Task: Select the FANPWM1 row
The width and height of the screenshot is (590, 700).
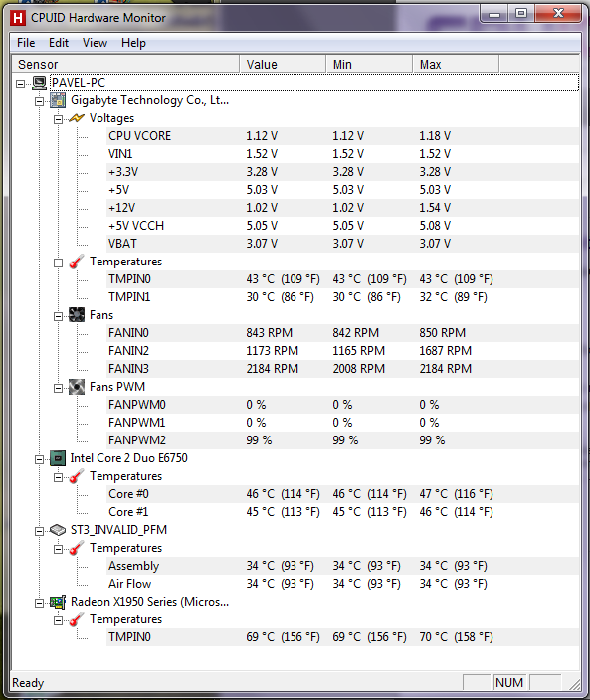Action: pyautogui.click(x=342, y=423)
